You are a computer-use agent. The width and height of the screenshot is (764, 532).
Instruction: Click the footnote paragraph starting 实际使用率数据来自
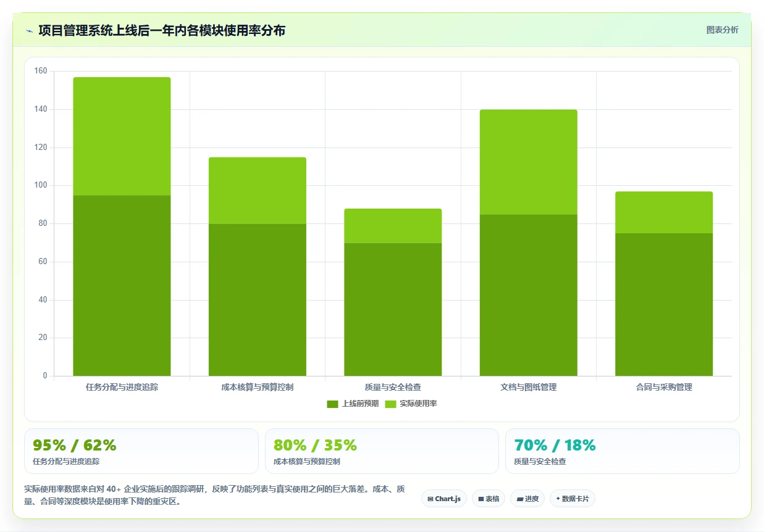click(214, 495)
